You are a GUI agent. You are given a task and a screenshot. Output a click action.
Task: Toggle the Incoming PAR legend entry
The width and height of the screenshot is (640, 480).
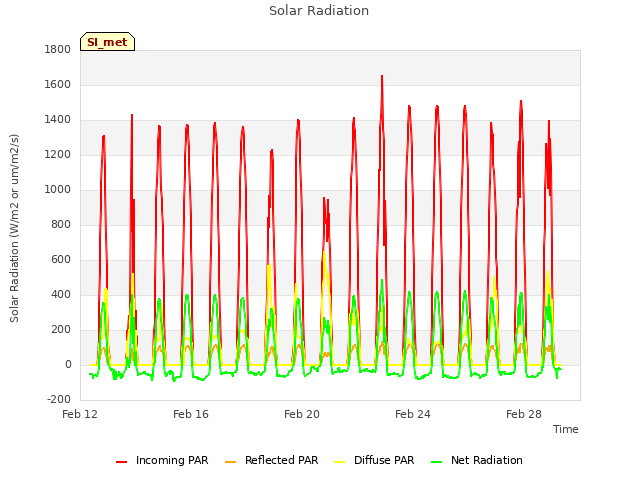coord(162,460)
